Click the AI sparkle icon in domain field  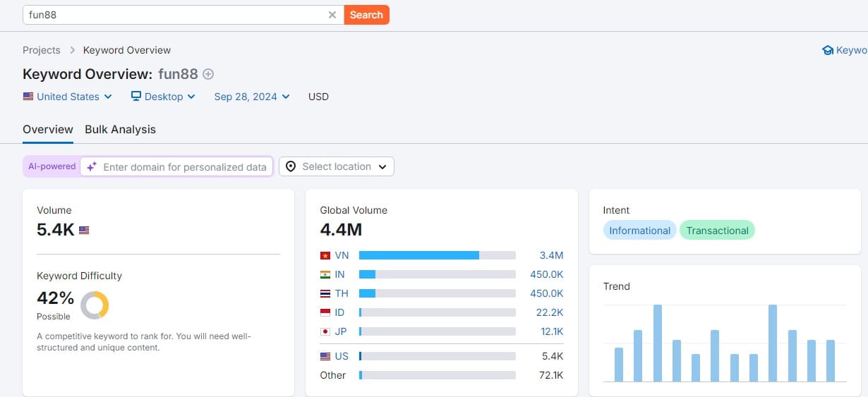point(92,167)
